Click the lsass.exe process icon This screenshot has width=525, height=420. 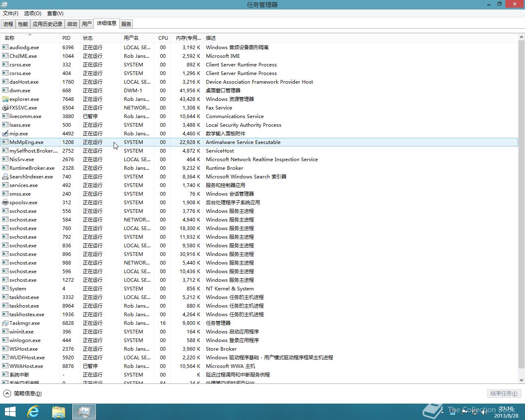tap(5, 125)
